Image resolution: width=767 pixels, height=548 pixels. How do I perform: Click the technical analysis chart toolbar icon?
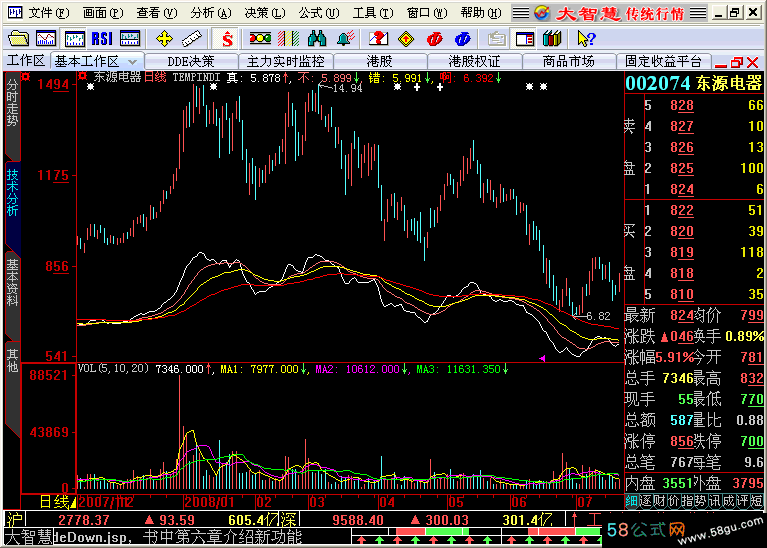coord(74,38)
